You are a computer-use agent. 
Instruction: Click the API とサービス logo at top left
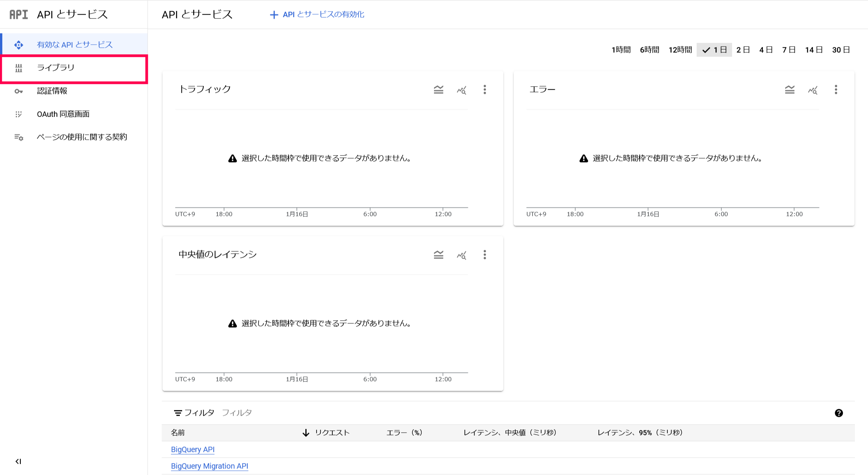point(18,14)
